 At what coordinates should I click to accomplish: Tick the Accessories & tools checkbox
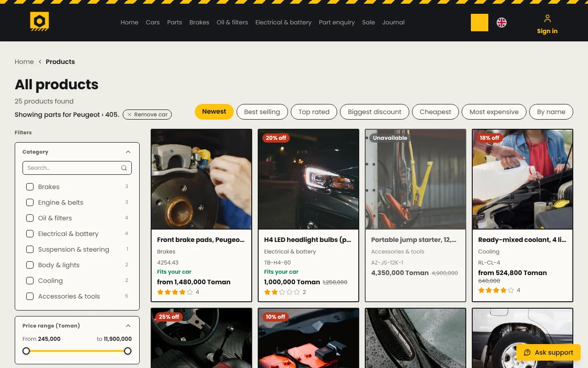click(30, 296)
